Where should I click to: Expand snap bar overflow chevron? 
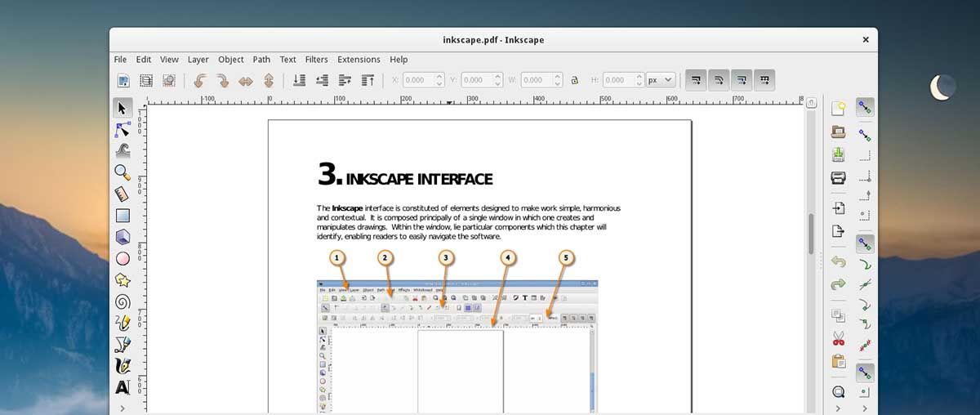point(865,408)
